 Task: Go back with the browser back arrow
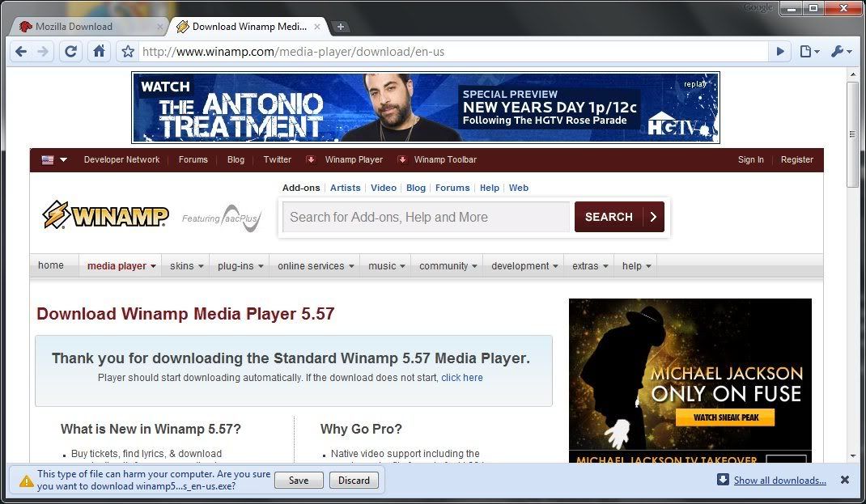[21, 52]
